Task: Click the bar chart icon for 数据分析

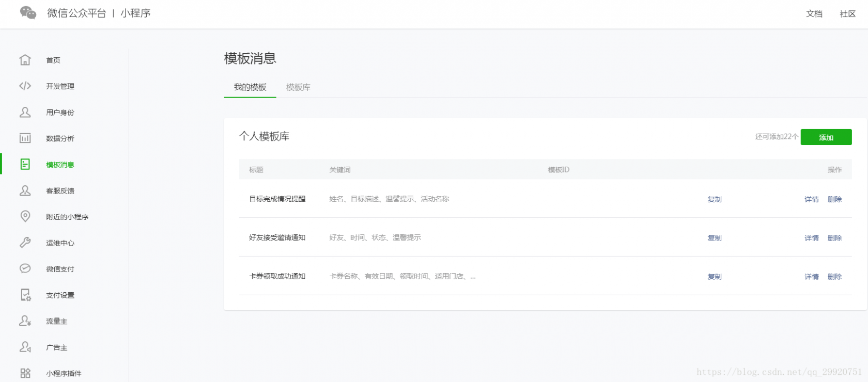Action: point(25,138)
